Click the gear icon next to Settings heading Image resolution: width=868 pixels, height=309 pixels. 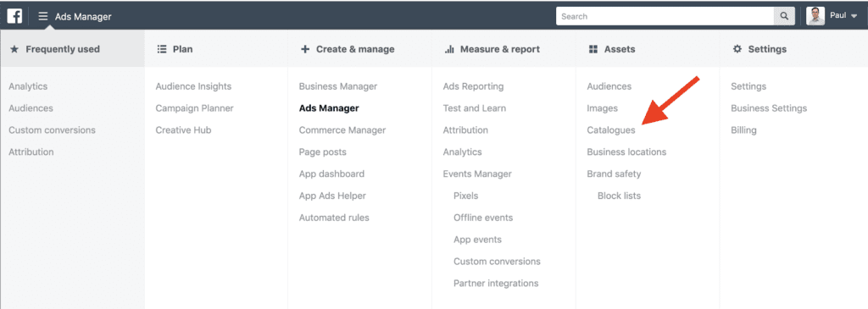pyautogui.click(x=737, y=49)
